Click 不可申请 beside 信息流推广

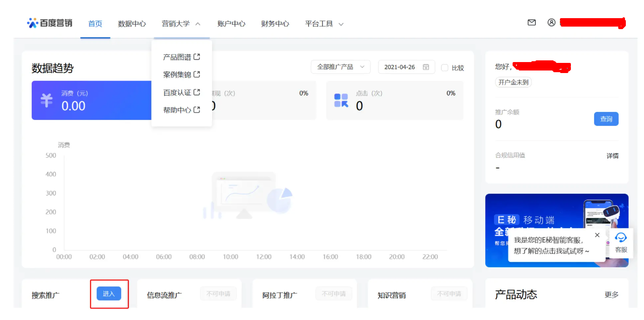[x=218, y=294]
